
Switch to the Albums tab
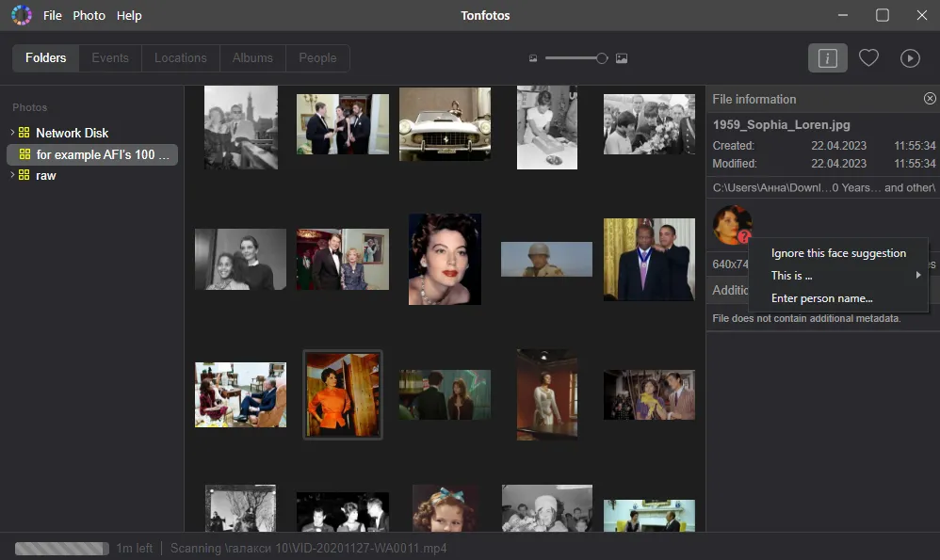[x=252, y=58]
